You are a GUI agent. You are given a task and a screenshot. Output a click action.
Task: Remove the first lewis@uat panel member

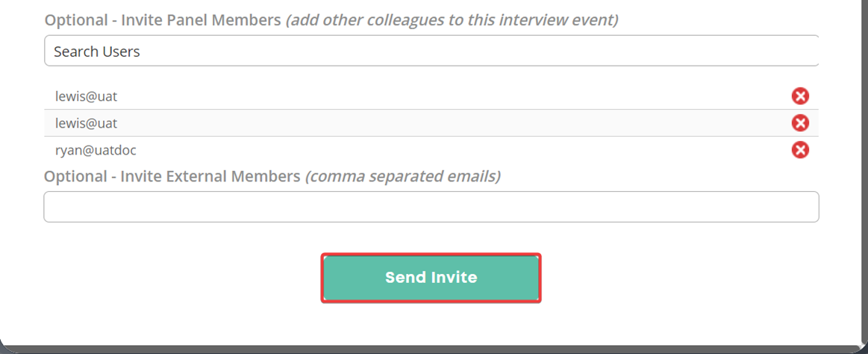click(x=800, y=96)
